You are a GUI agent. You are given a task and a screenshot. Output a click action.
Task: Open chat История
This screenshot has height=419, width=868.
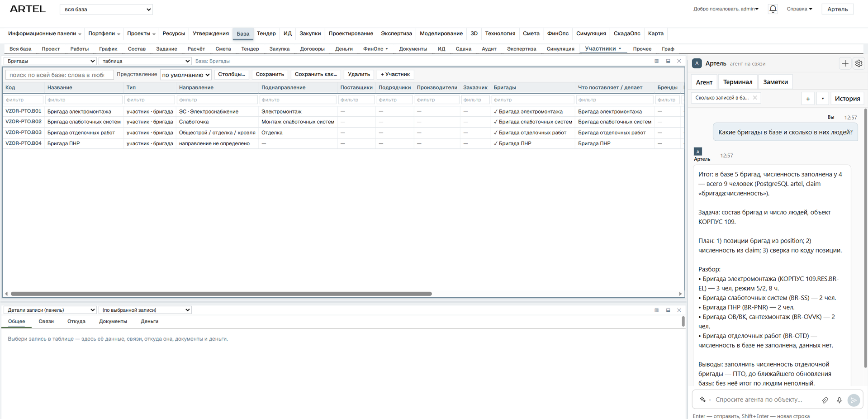click(847, 98)
